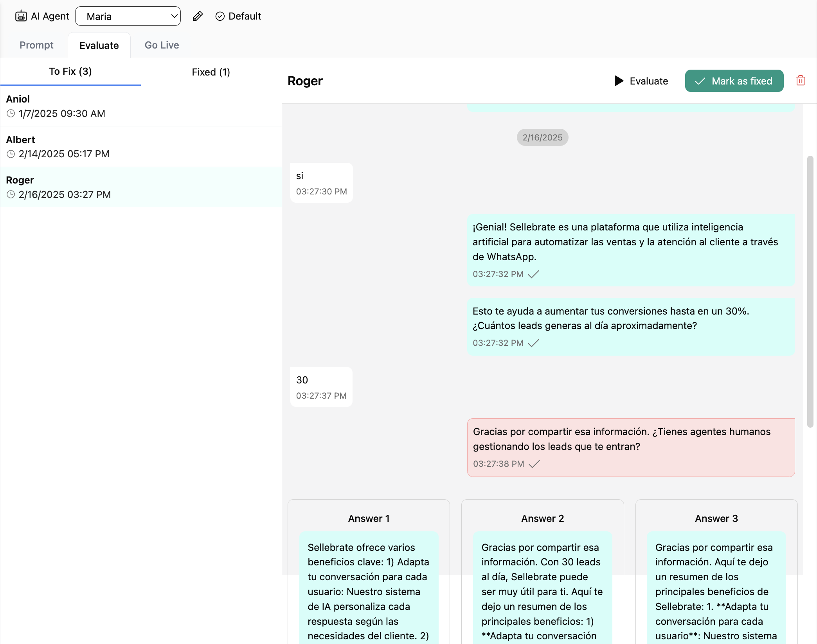Click the 2/14/2025 05:17 PM date
The height and width of the screenshot is (644, 817).
(64, 154)
